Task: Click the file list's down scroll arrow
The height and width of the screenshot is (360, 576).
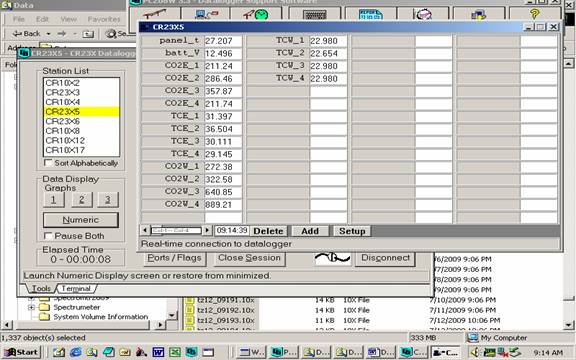Action: [568, 325]
